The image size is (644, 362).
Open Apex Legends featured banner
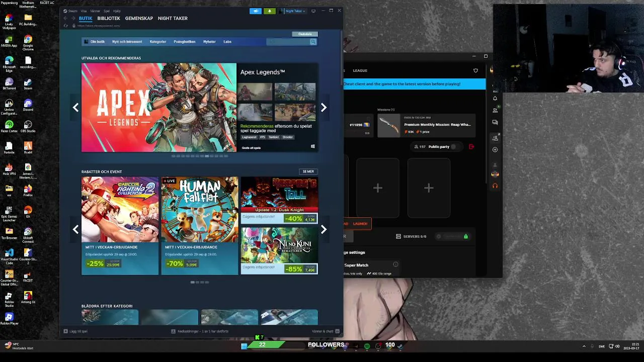159,107
